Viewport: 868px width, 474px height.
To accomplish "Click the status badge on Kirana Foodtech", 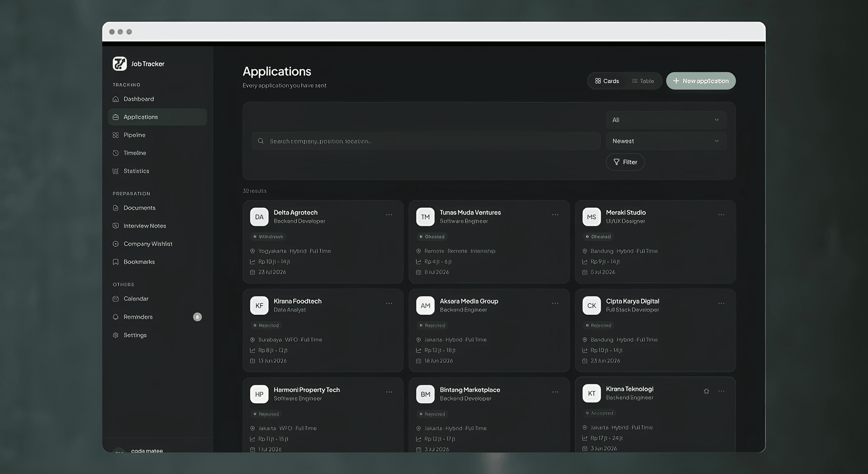I will [266, 325].
